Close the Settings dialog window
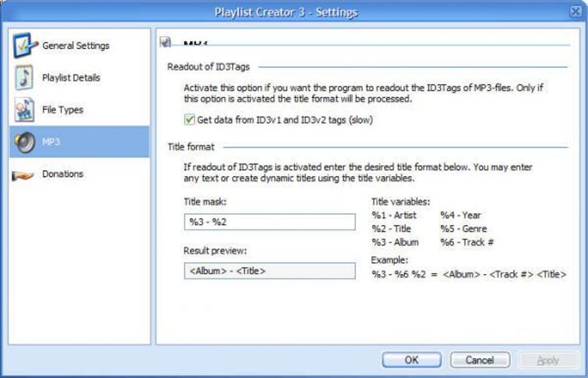Screen dimensions: 588x378 point(576,12)
